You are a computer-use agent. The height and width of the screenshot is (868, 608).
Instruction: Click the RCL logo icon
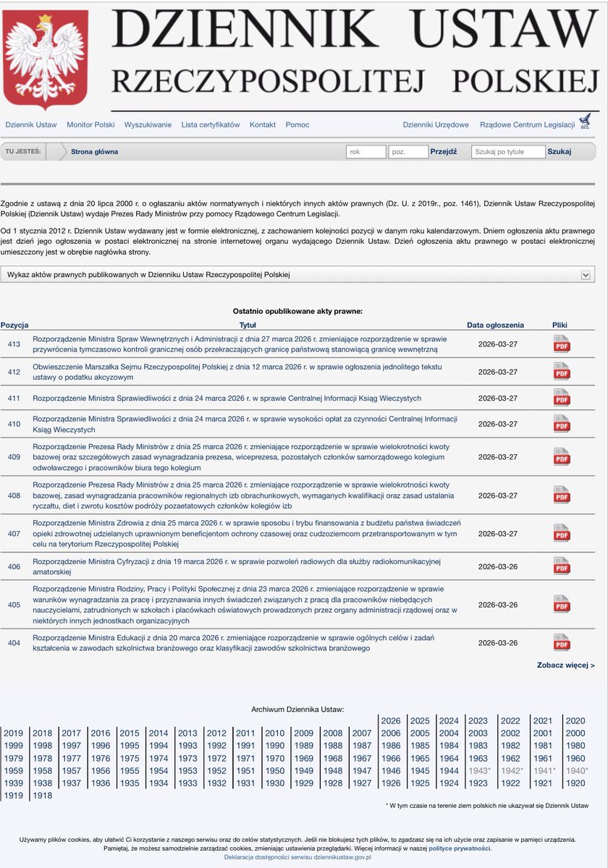click(x=585, y=122)
